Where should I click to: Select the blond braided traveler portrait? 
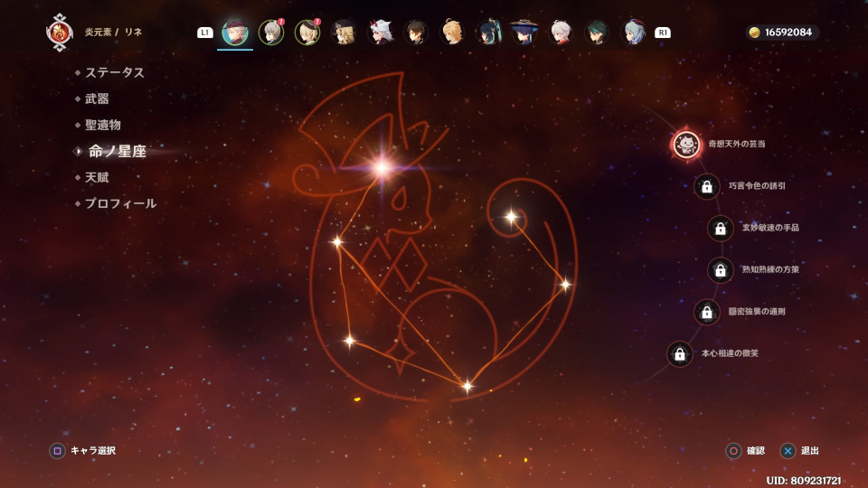(452, 33)
